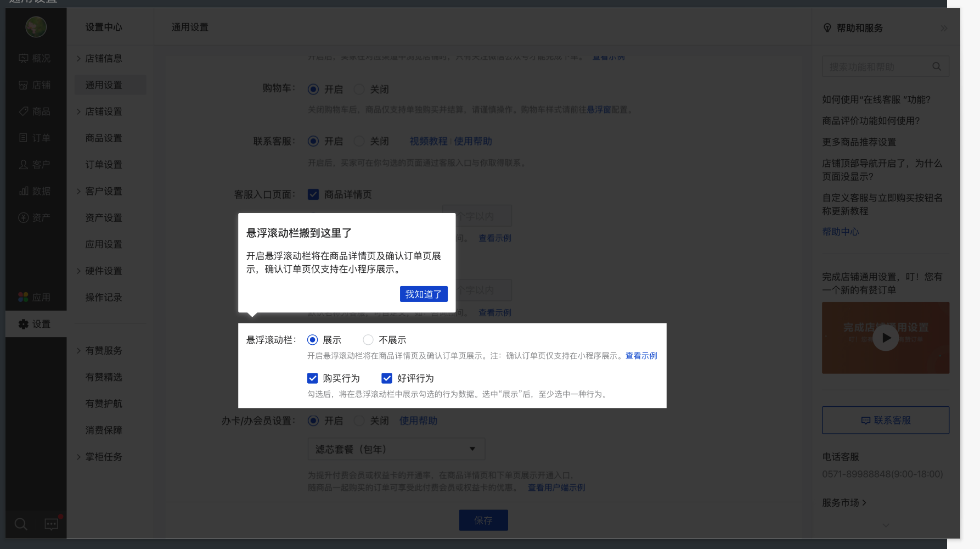The image size is (980, 549).
Task: Expand the 有赞服务 menu group
Action: [x=104, y=351]
